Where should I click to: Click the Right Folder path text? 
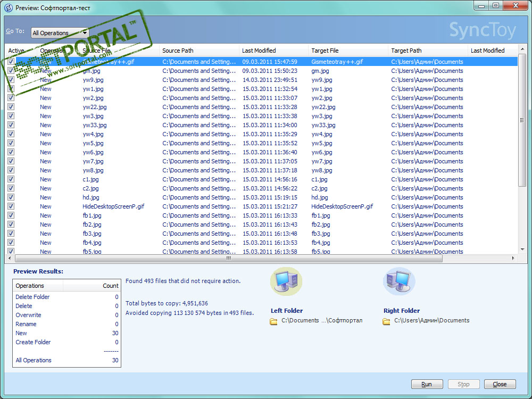coord(431,321)
